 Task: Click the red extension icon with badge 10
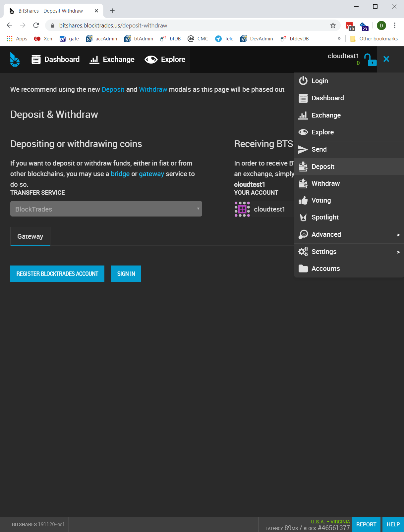pyautogui.click(x=350, y=26)
